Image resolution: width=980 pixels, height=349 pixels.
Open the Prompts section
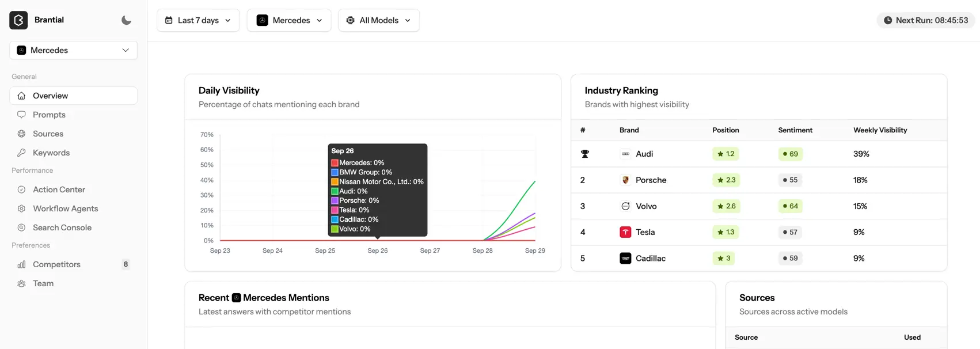[x=49, y=115]
